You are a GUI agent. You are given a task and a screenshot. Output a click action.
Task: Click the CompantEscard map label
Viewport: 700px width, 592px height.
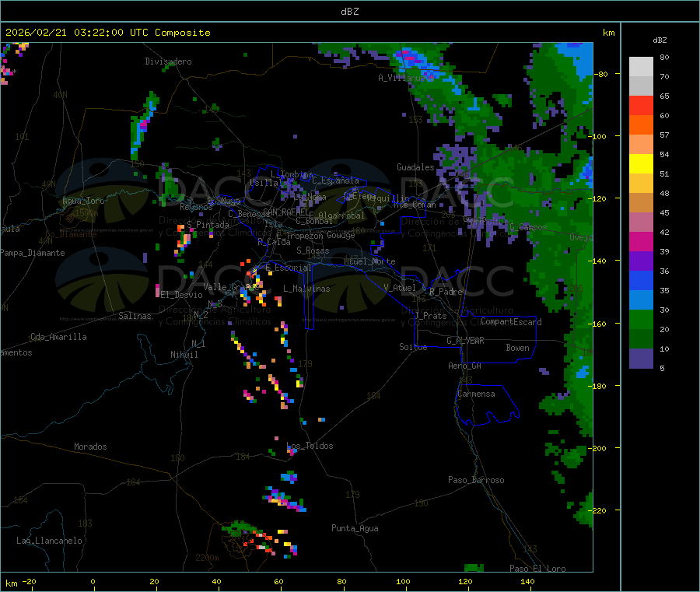coord(511,322)
